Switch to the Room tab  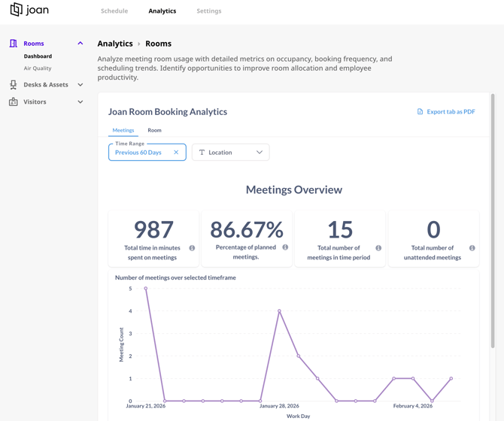tap(154, 130)
